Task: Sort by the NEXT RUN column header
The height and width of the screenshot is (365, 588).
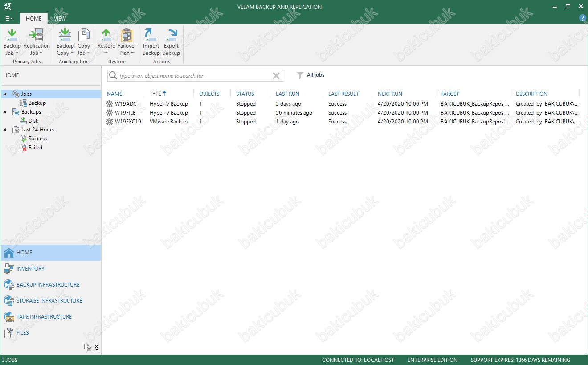Action: [x=390, y=94]
